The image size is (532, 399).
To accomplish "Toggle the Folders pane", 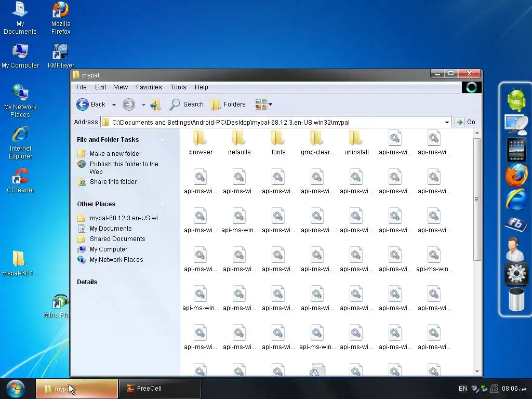I will click(x=228, y=104).
